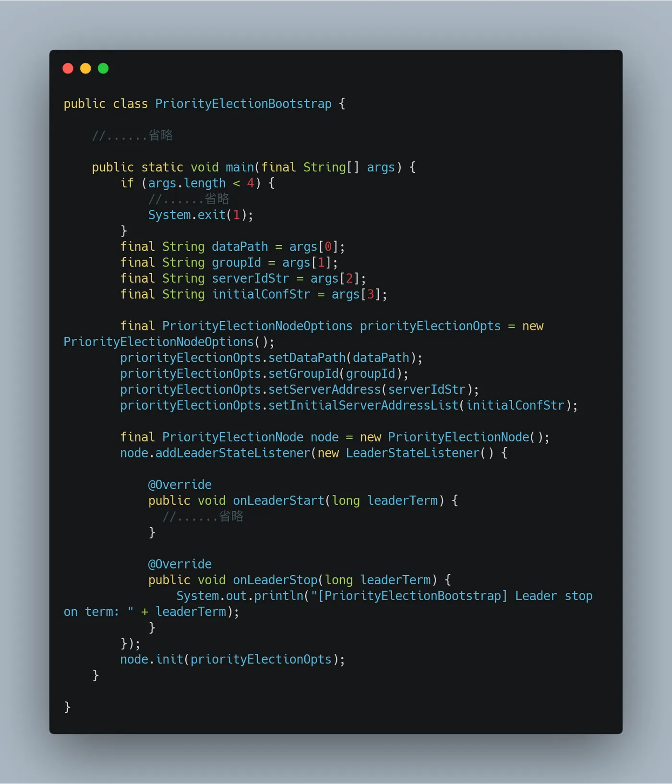
Task: Click the comment below the class declaration
Action: [x=132, y=135]
